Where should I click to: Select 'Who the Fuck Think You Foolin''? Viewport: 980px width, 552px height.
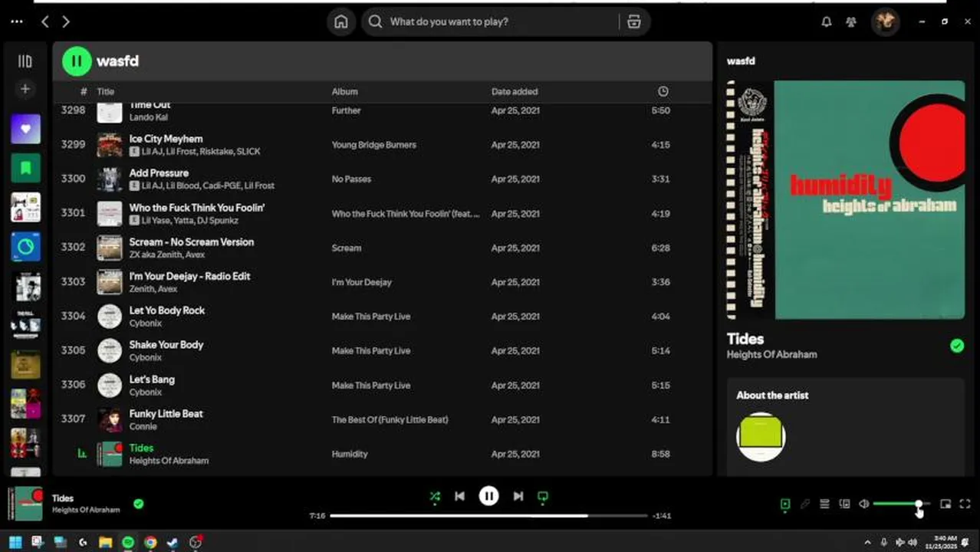[x=197, y=208]
